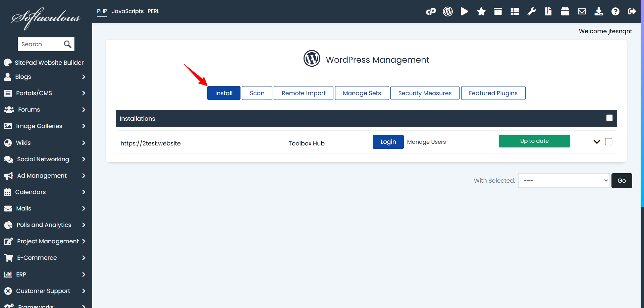Click WordPress manager icon in top toolbar

pyautogui.click(x=448, y=12)
